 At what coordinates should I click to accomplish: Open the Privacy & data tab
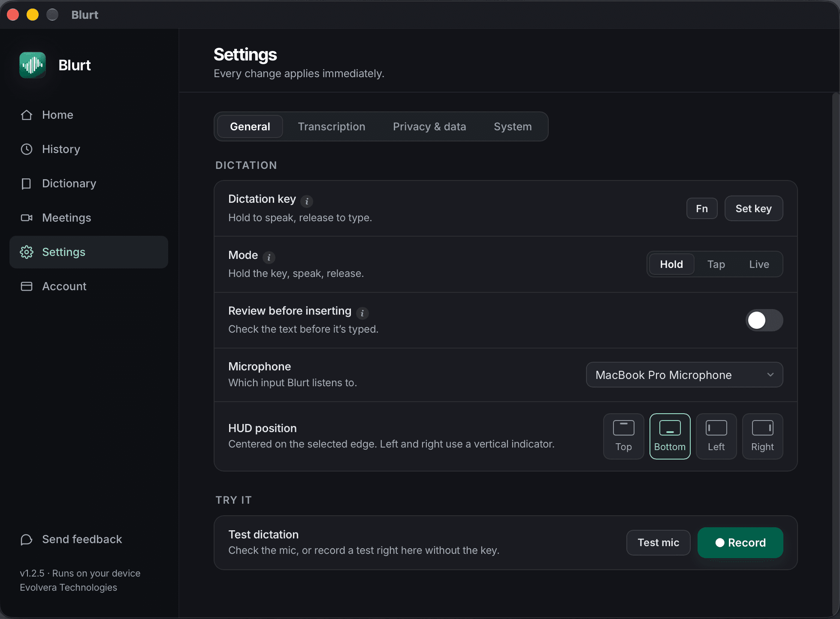point(429,126)
